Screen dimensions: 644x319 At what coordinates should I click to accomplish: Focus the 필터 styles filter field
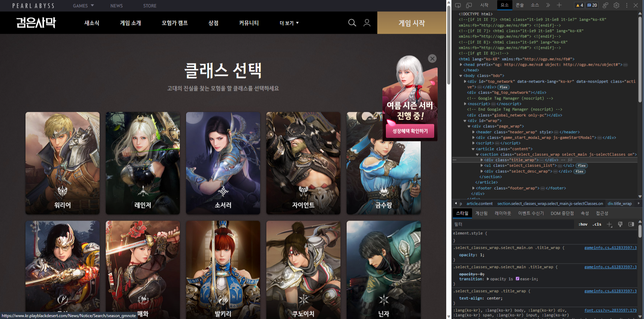point(513,224)
